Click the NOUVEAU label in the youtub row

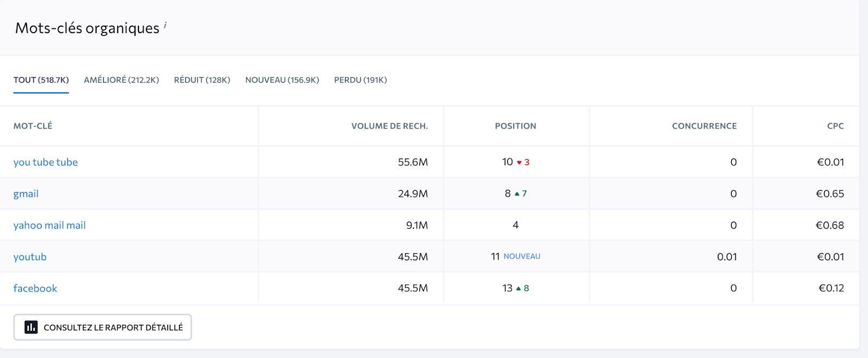pos(522,256)
